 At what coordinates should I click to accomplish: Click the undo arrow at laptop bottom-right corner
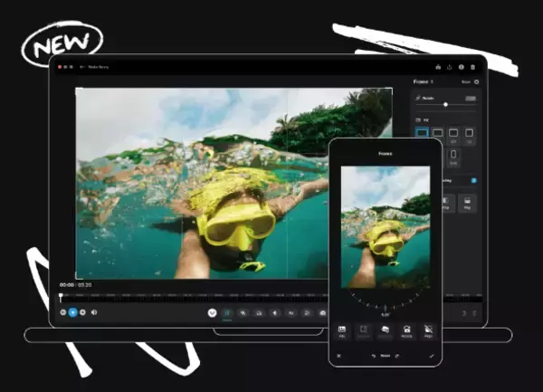click(464, 313)
